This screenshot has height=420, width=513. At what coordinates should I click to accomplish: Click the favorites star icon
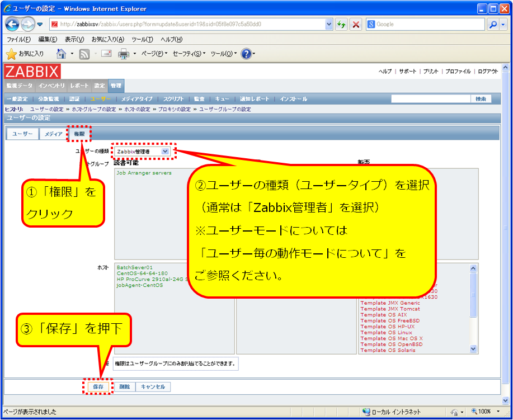11,54
